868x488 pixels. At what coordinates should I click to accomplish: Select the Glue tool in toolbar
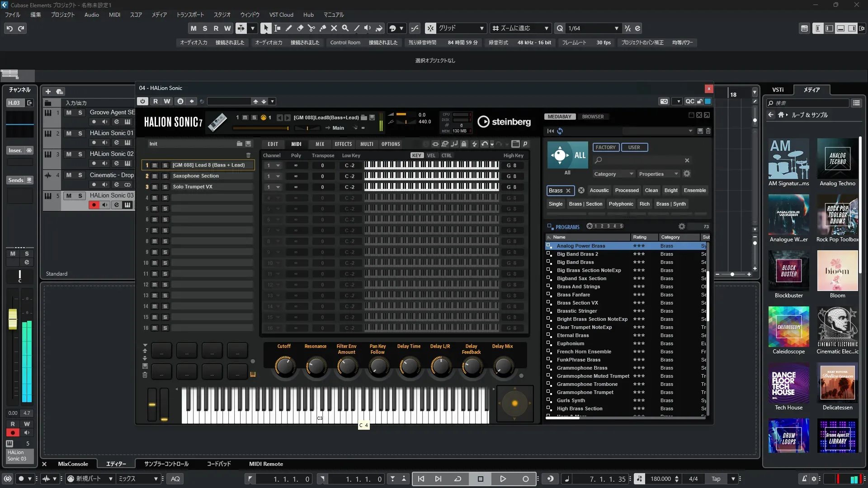pos(323,28)
